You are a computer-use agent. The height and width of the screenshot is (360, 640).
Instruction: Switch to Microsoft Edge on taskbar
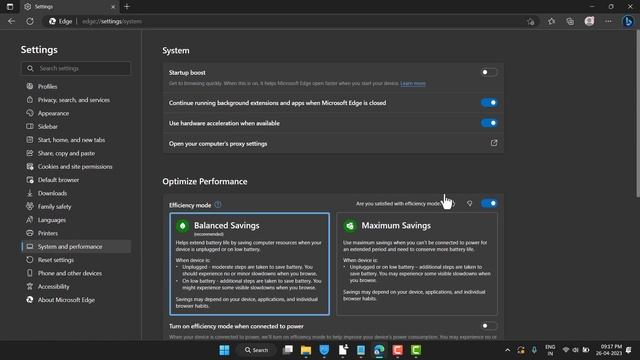pos(379,350)
